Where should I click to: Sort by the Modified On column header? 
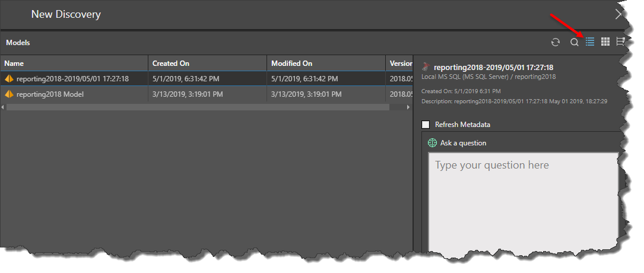pos(291,64)
